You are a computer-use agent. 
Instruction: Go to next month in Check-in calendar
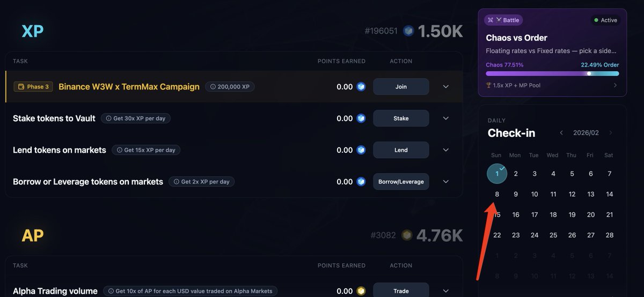click(x=611, y=133)
